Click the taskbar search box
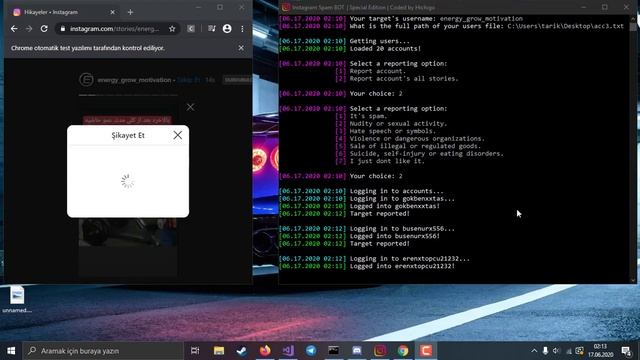 103,351
